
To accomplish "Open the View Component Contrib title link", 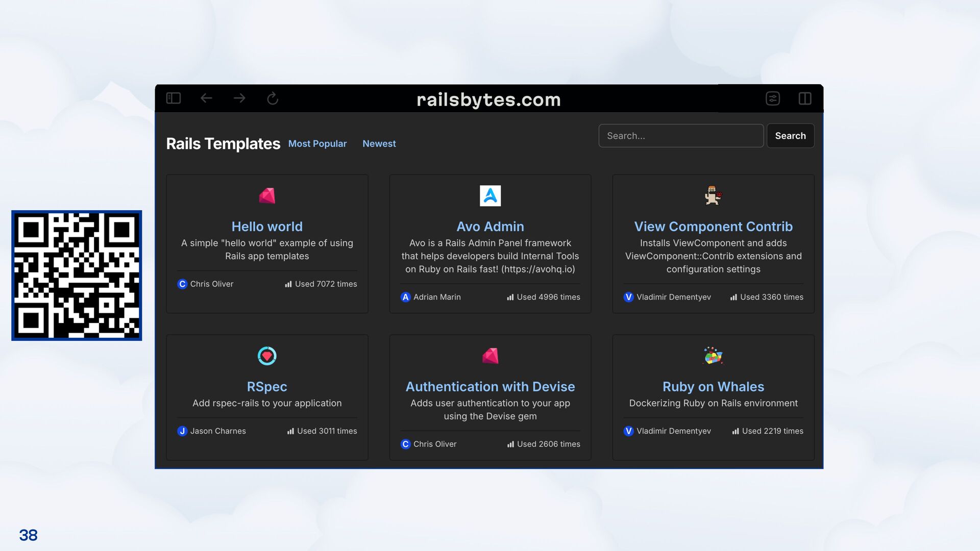I will 713,227.
